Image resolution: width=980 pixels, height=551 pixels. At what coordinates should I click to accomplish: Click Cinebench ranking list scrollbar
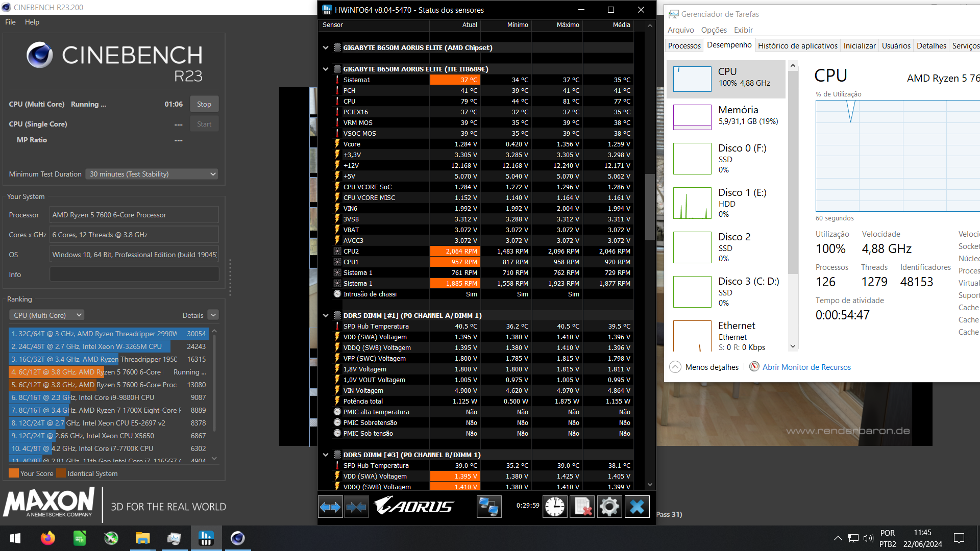click(x=214, y=383)
